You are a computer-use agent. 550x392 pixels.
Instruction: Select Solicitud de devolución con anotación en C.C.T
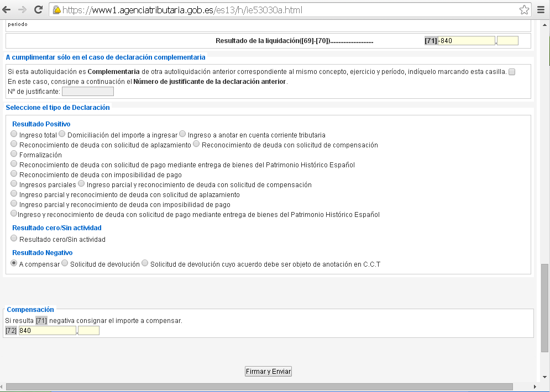coord(145,263)
